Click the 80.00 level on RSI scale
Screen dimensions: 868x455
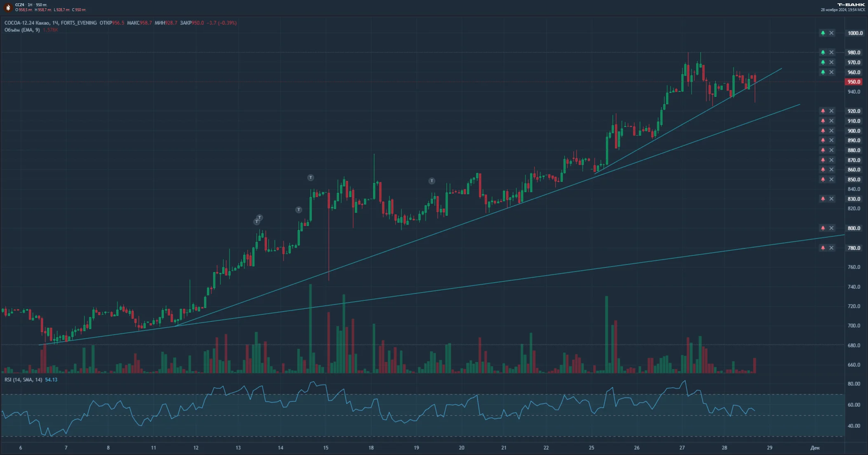tap(854, 384)
